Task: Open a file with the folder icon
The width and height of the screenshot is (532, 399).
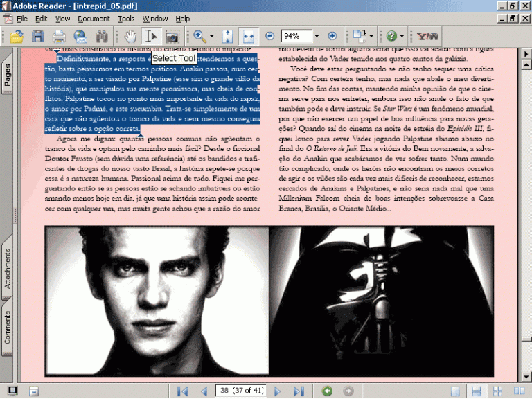Action: pyautogui.click(x=17, y=36)
